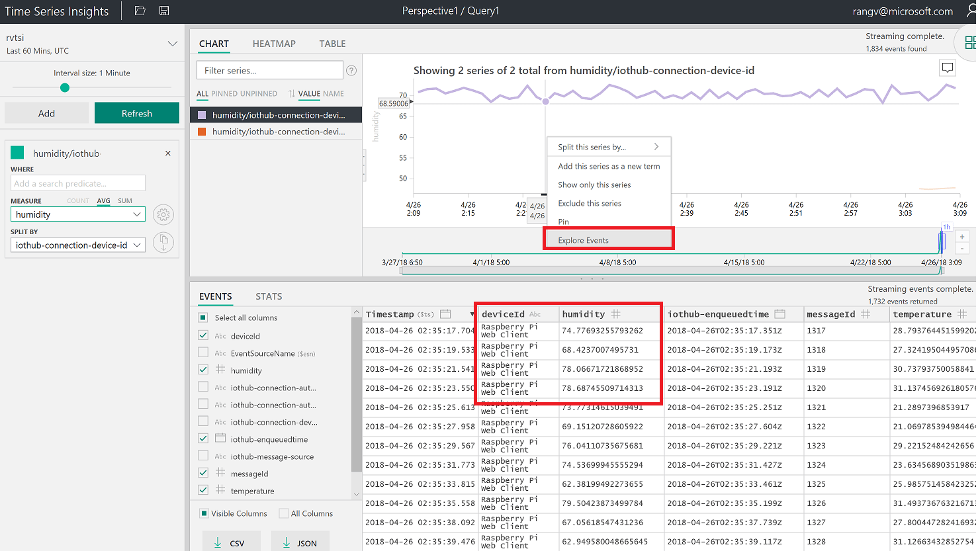Open the measure settings gear icon
Screen dimensions: 980x551
163,214
